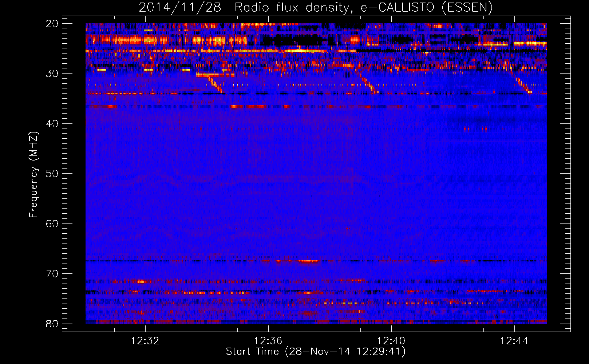This screenshot has width=589, height=364.
Task: Click the 12:40 time tick label
Action: [x=391, y=341]
